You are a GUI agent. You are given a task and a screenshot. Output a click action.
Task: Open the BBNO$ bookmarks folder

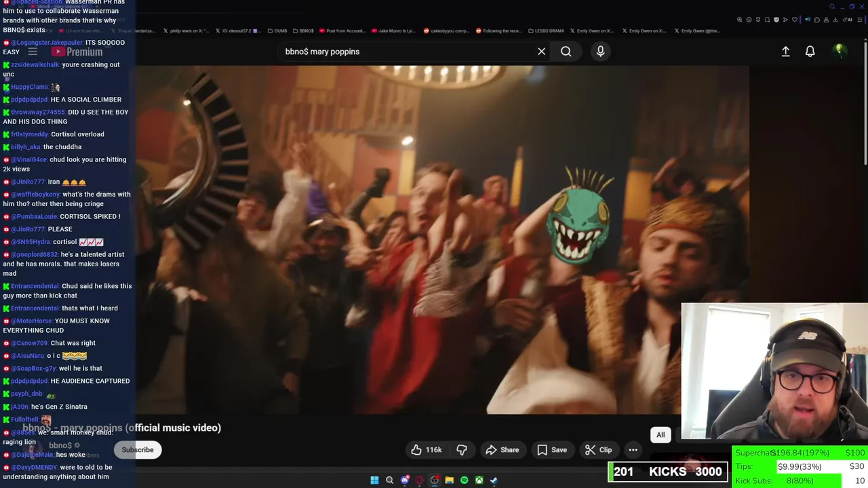(x=302, y=30)
